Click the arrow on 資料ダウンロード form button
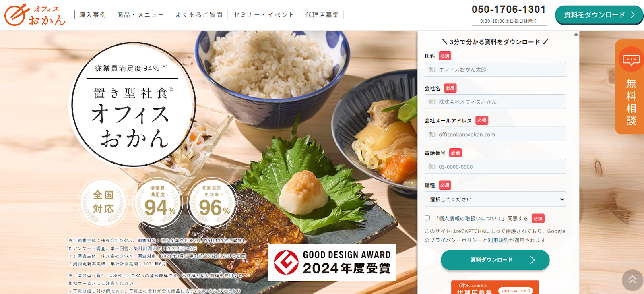This screenshot has width=644, height=294. [x=533, y=260]
